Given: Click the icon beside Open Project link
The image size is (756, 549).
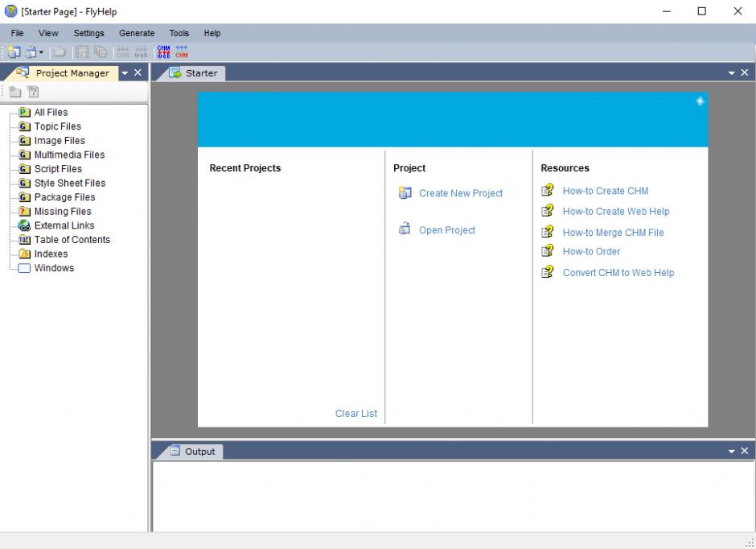Looking at the screenshot, I should click(x=405, y=228).
